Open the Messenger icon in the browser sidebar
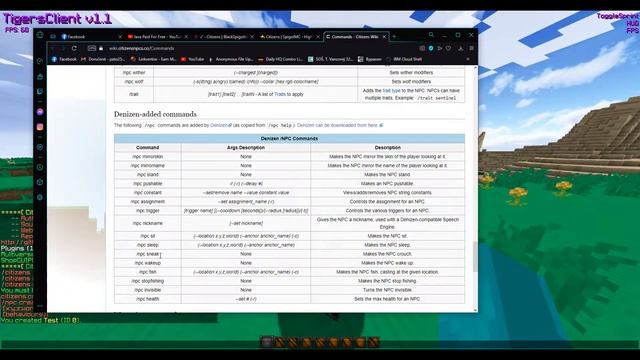The image size is (640, 360). (40, 111)
